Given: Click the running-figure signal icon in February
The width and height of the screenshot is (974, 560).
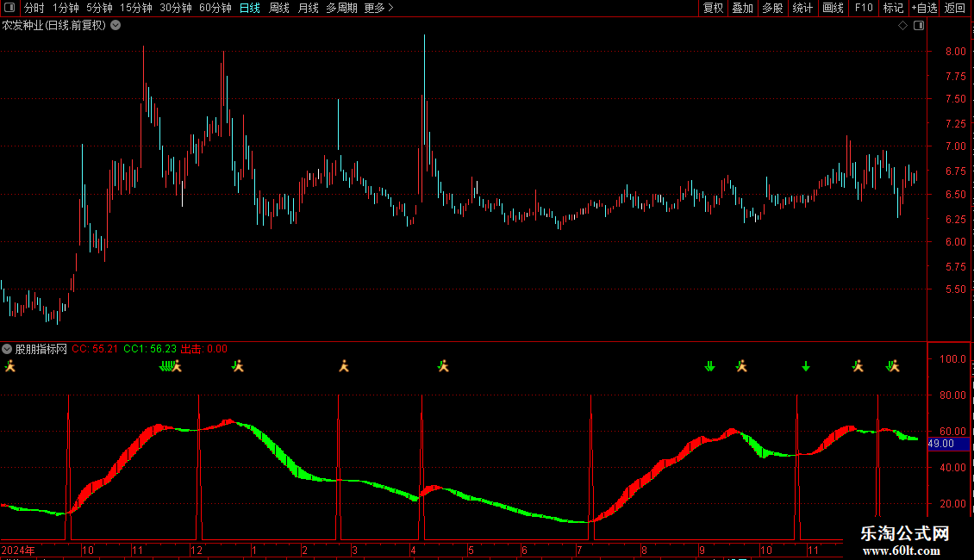Looking at the screenshot, I should coord(344,366).
